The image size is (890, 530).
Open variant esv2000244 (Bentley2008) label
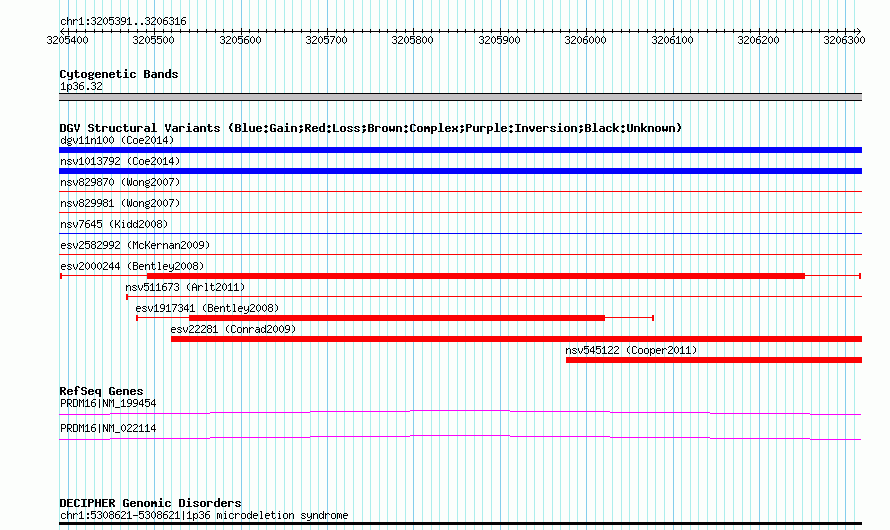tap(132, 266)
